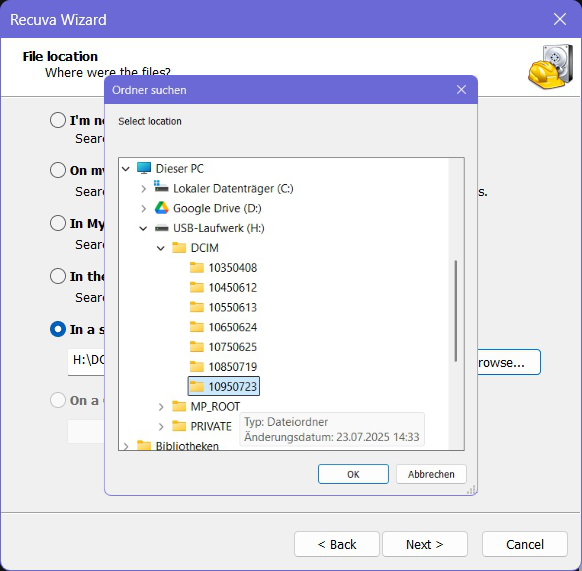The image size is (582, 571).
Task: Collapse the USB-Laufwerk (H:) node
Action: pyautogui.click(x=143, y=228)
